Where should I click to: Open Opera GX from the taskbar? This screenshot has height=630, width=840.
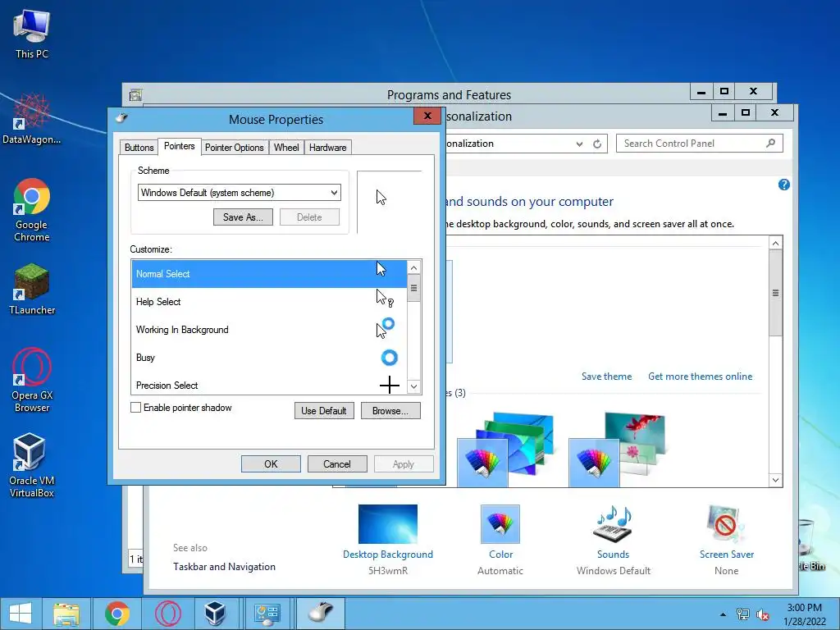[167, 614]
